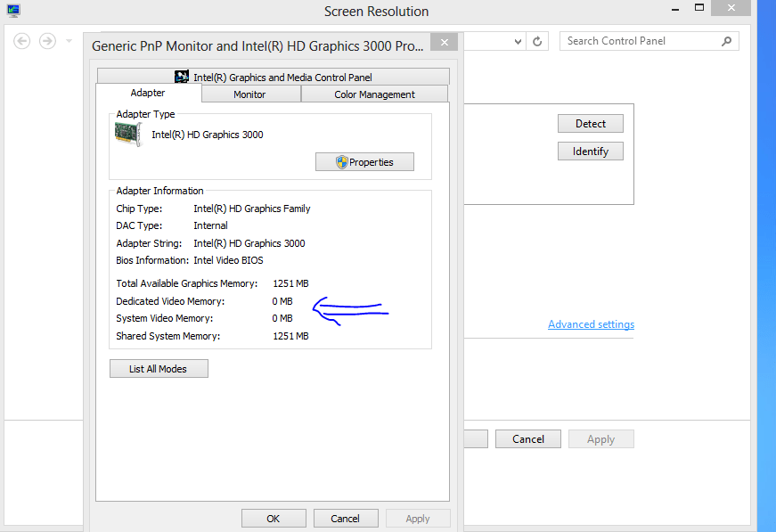Open adapter Properties button
This screenshot has width=776, height=532.
pyautogui.click(x=364, y=162)
